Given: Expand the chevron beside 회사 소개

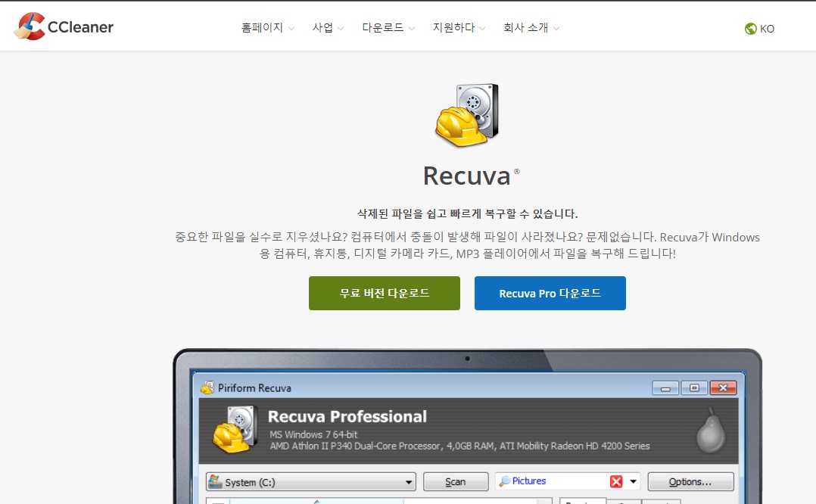Looking at the screenshot, I should 556,29.
